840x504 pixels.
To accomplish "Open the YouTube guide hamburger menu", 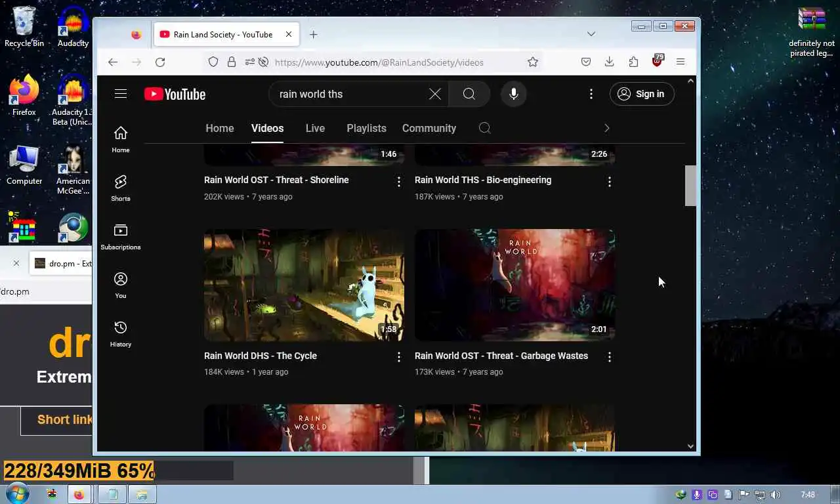I will click(x=121, y=94).
